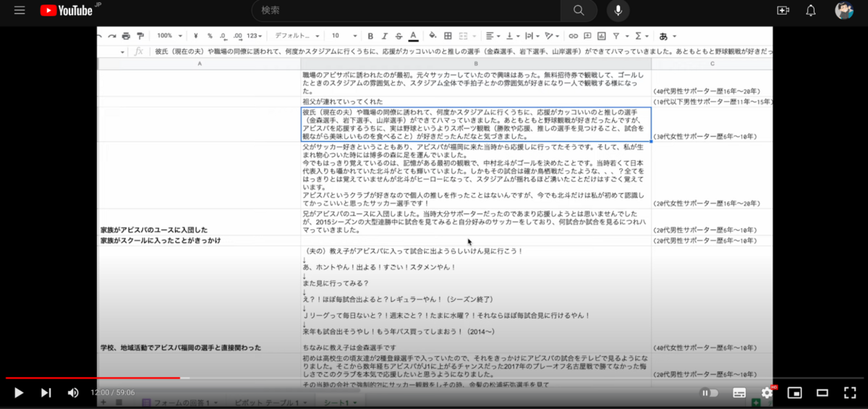
Task: Enable theater mode
Action: click(x=822, y=392)
